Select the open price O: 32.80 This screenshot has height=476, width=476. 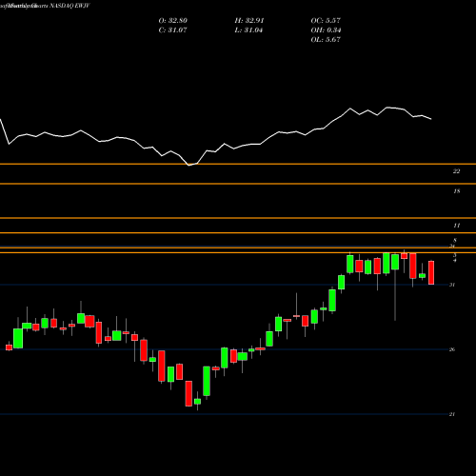(x=173, y=21)
